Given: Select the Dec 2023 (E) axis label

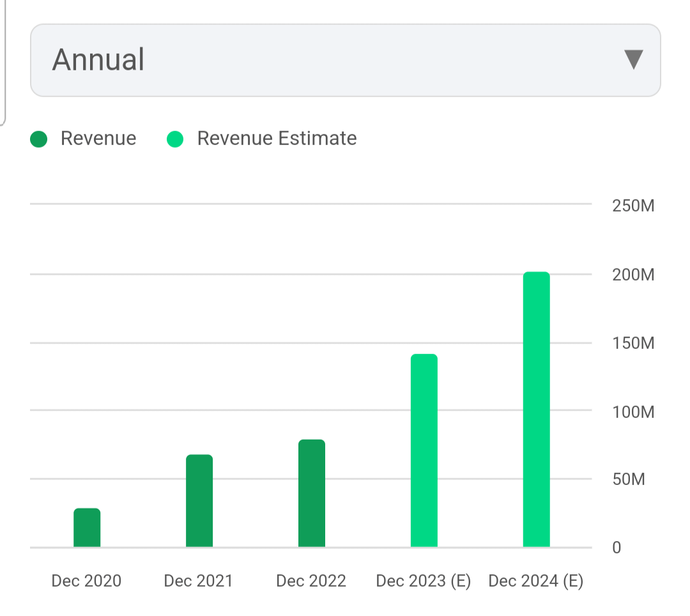Looking at the screenshot, I should 424,581.
